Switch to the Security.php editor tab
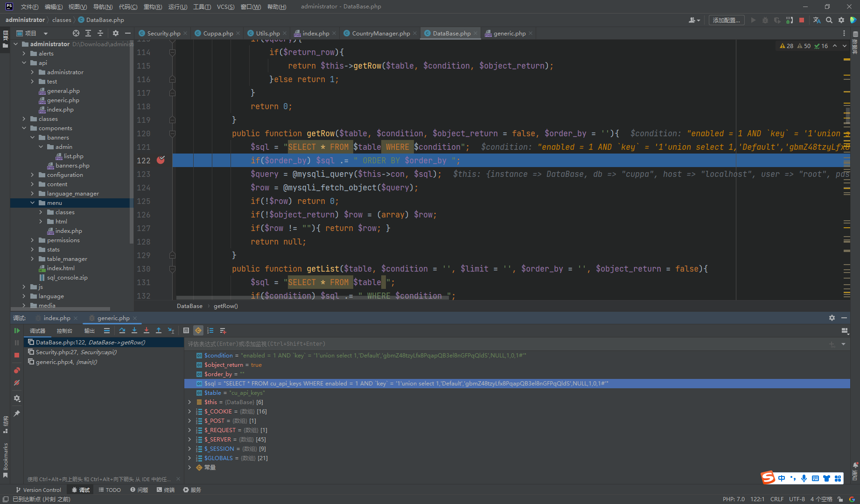860x504 pixels. coord(163,33)
